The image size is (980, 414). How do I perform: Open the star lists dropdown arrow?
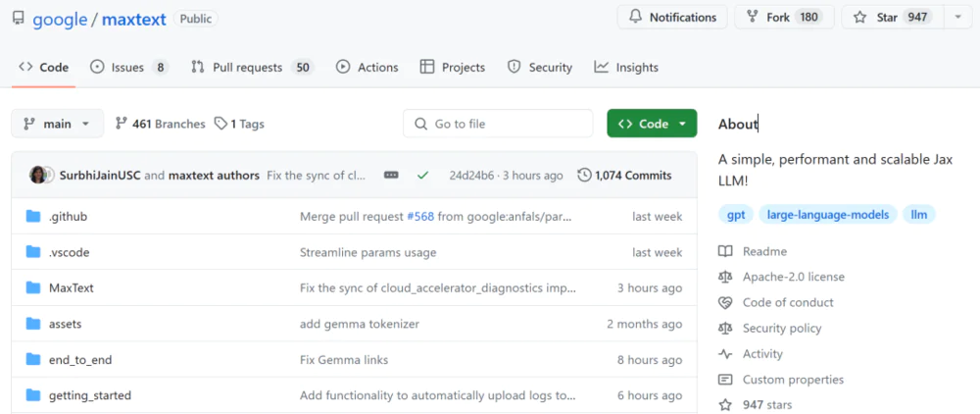pos(958,17)
